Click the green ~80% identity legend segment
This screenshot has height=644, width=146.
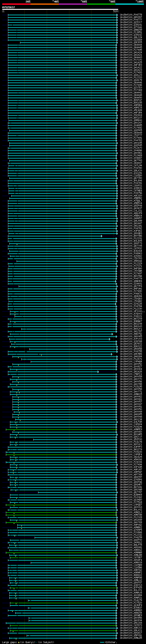pyautogui.click(x=101, y=4)
